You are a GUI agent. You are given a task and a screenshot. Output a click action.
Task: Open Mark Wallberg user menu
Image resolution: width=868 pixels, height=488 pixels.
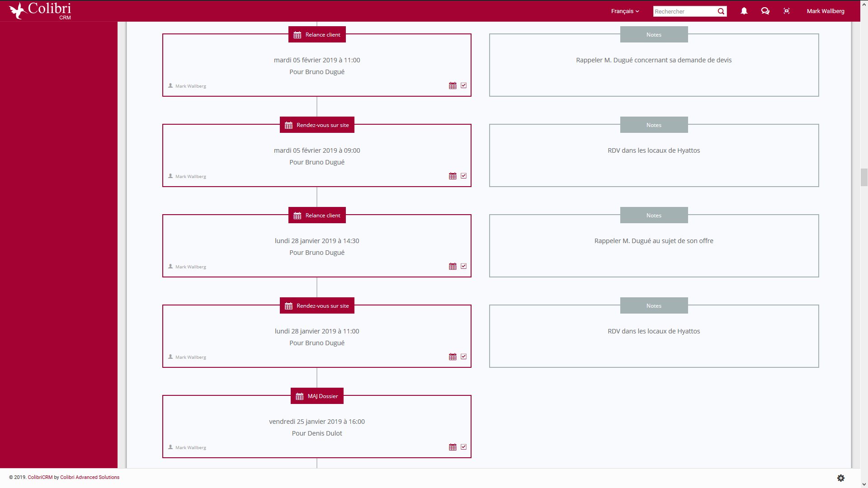[826, 11]
